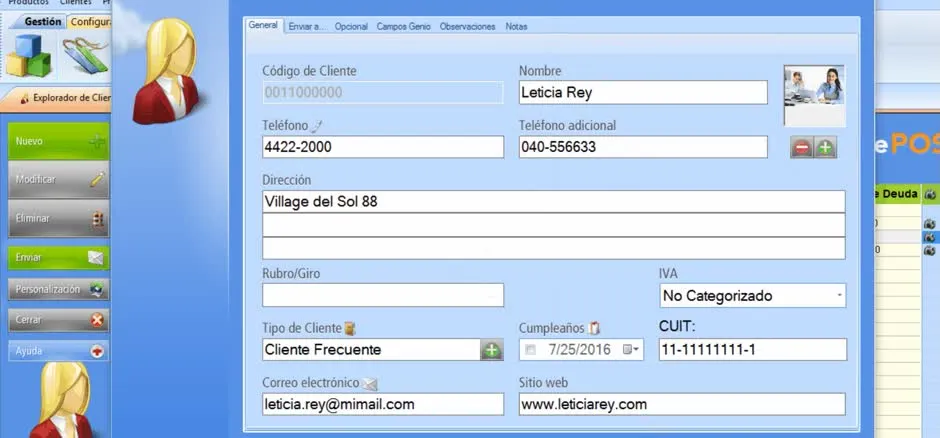Click the Teléfono adicional field
Image resolution: width=940 pixels, height=438 pixels.
[643, 147]
